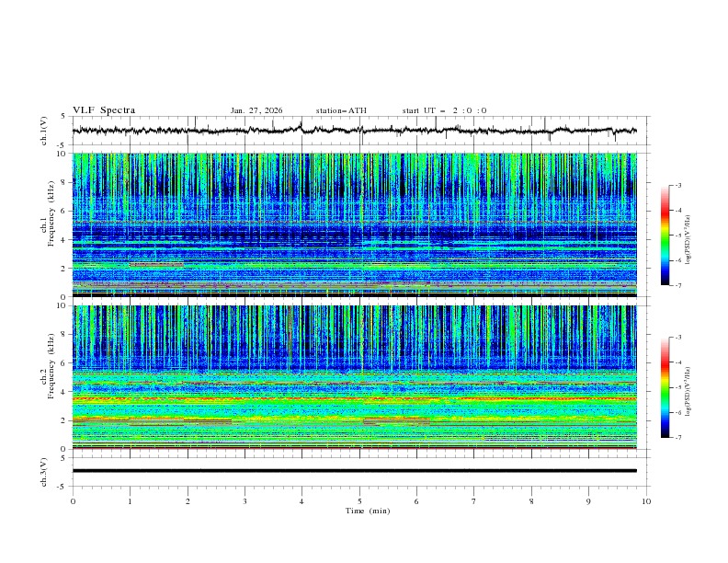Click the ch.1 'Frequency (kHz)' axis label
Screen dimensions: 728x563
click(x=51, y=214)
